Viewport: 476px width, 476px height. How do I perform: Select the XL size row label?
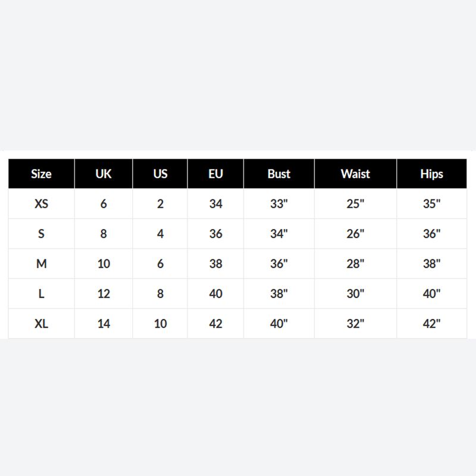tap(41, 324)
